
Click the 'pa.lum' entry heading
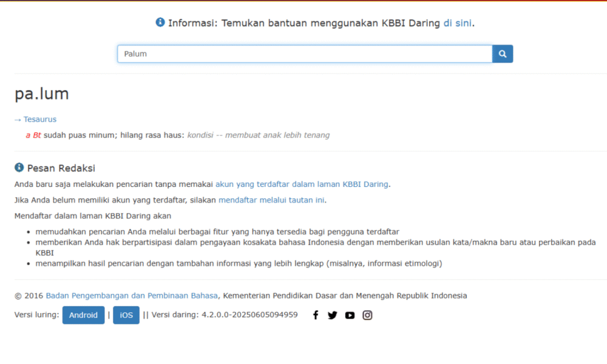42,94
